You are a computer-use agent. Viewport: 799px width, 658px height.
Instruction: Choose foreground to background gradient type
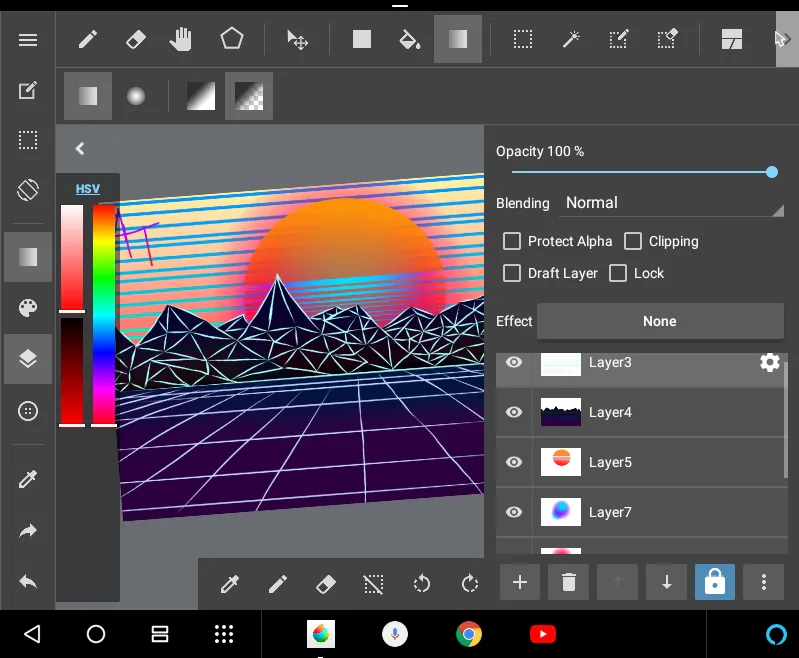201,96
